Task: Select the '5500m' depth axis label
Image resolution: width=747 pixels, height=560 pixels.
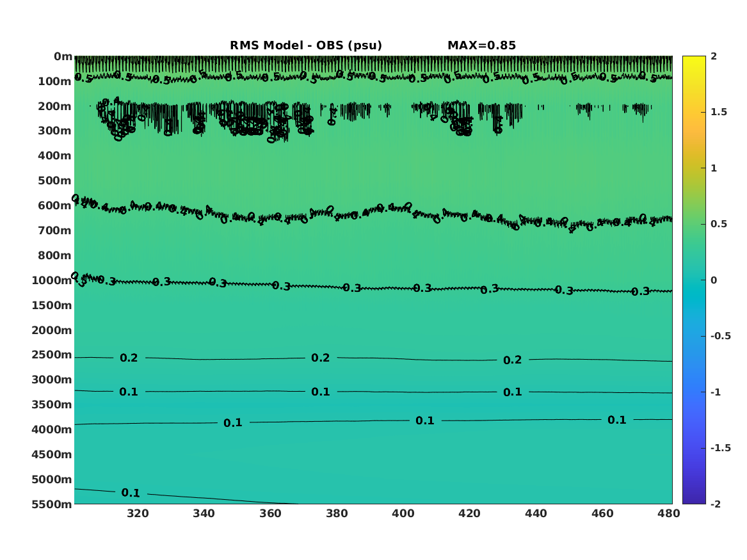Action: coord(51,504)
